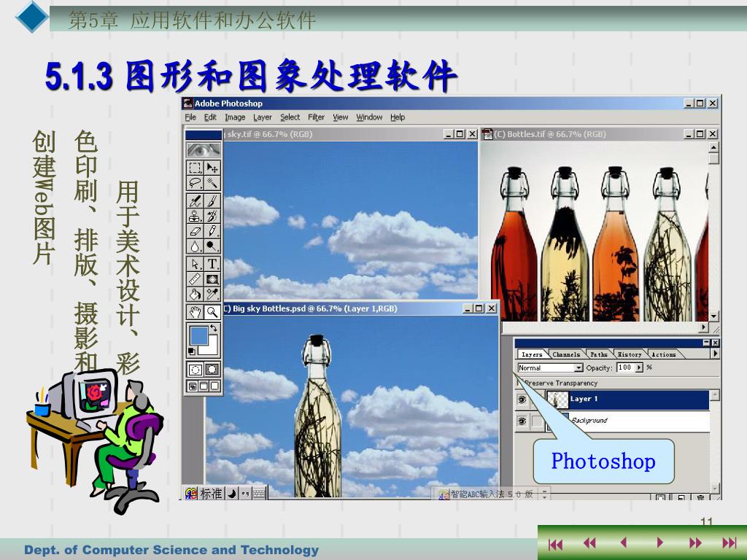
Task: Select the Measure ruler tool
Action: (195, 279)
